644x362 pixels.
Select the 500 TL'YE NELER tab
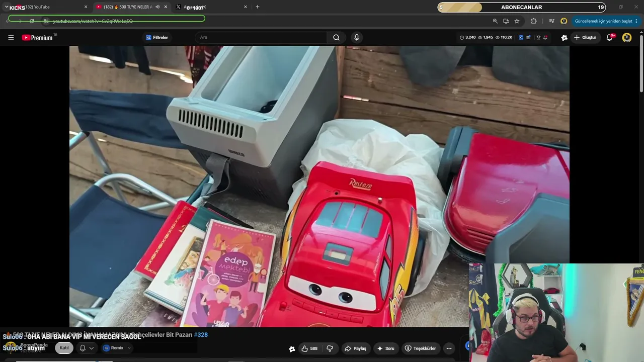click(x=132, y=7)
